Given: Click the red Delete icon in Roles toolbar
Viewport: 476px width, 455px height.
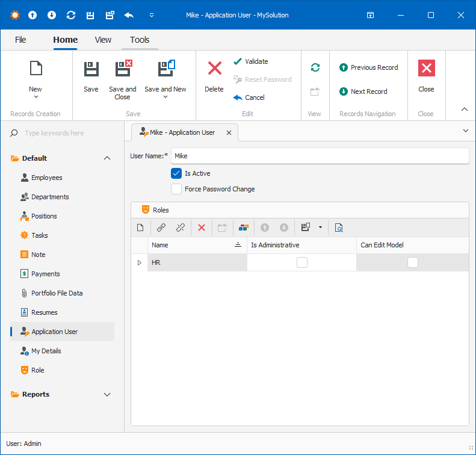Looking at the screenshot, I should [x=202, y=227].
